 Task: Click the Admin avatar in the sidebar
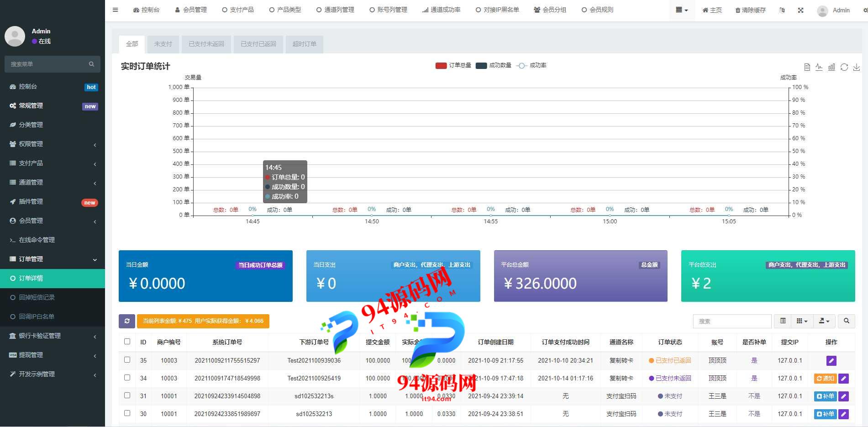click(x=15, y=36)
